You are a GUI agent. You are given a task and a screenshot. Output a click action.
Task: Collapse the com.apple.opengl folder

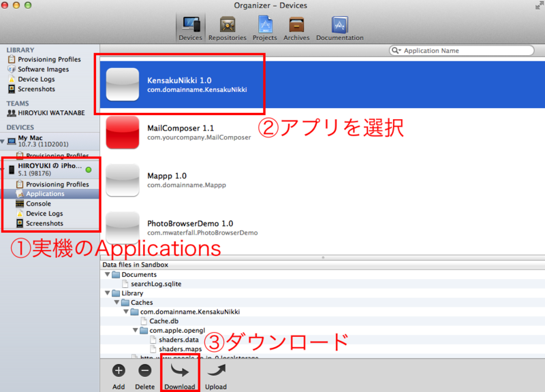[135, 330]
